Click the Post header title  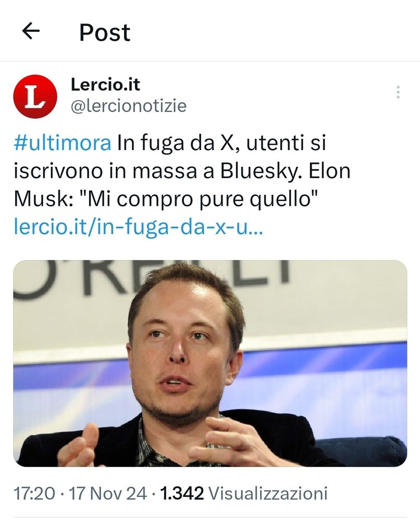pos(105,32)
